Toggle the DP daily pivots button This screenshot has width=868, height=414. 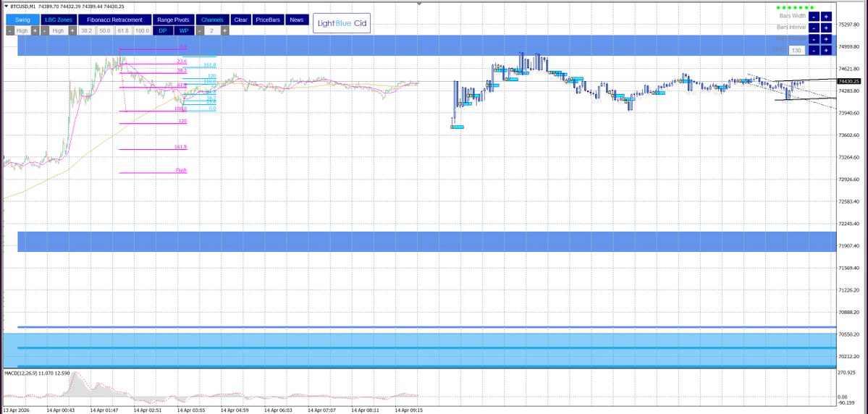coord(163,30)
